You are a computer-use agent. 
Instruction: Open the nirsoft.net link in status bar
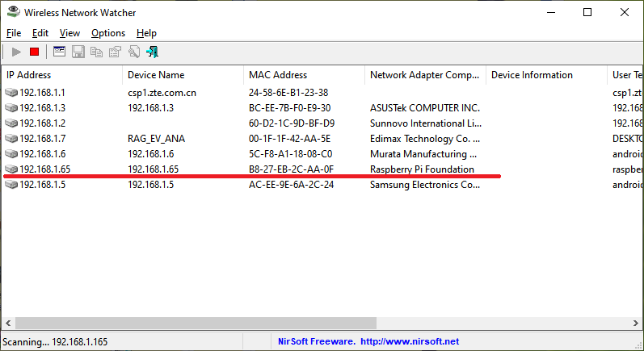pos(410,342)
